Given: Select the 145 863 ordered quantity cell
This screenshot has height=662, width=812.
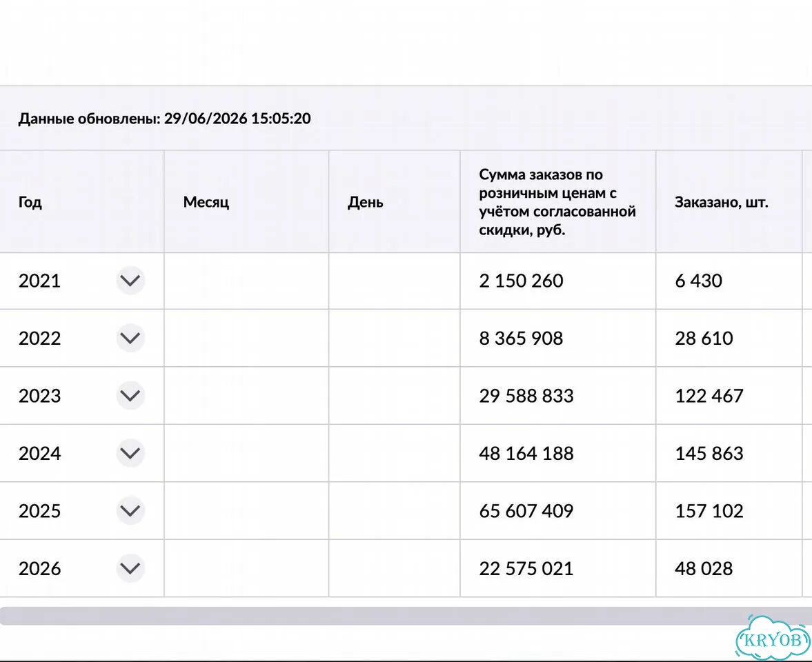Looking at the screenshot, I should tap(729, 454).
